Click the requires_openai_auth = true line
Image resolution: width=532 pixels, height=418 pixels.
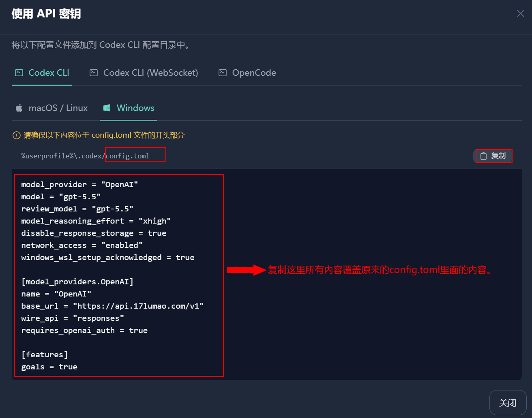[84, 331]
